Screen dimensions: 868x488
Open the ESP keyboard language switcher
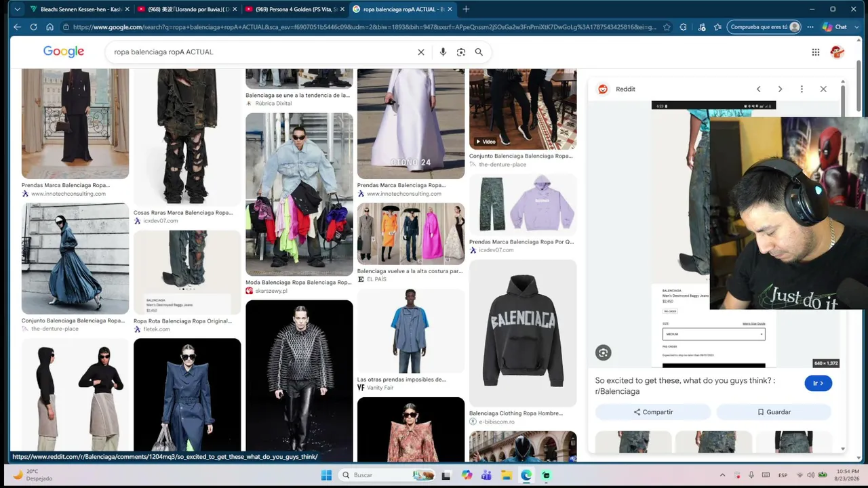click(783, 475)
